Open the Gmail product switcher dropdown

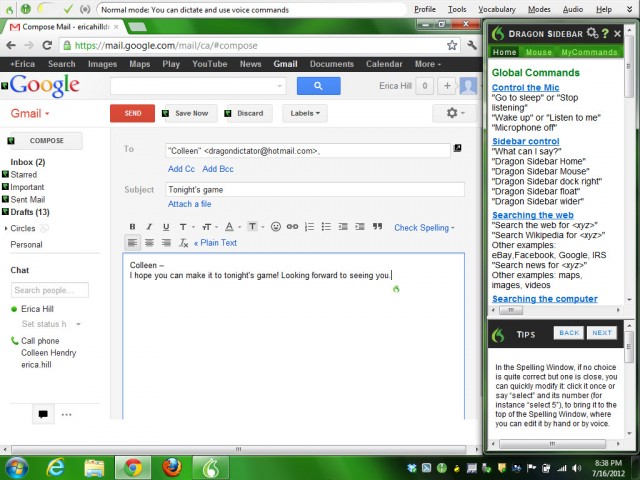[x=30, y=113]
